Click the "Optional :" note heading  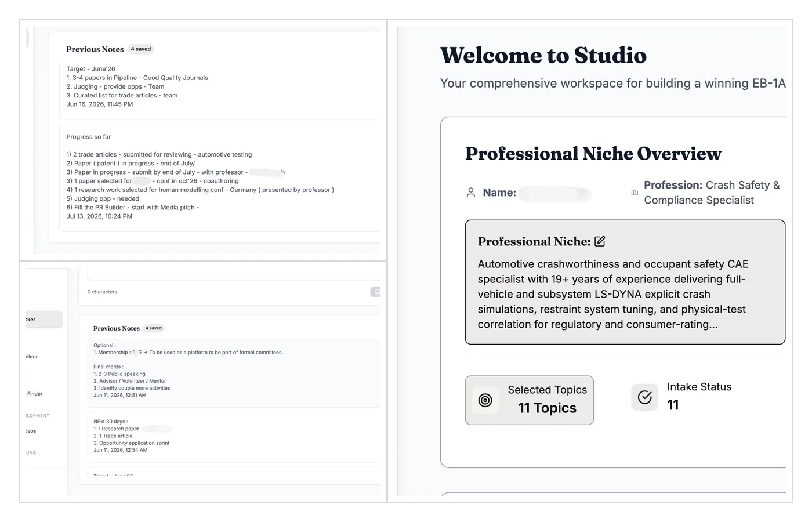point(105,345)
